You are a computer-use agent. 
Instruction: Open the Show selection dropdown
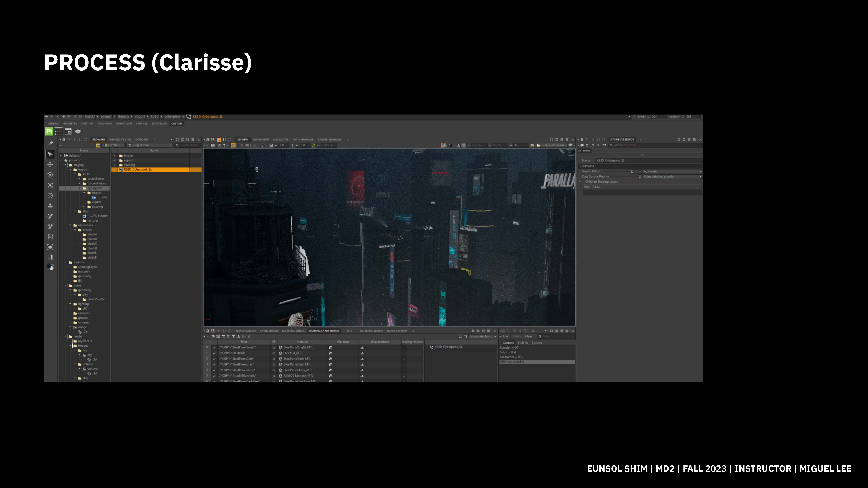point(482,336)
